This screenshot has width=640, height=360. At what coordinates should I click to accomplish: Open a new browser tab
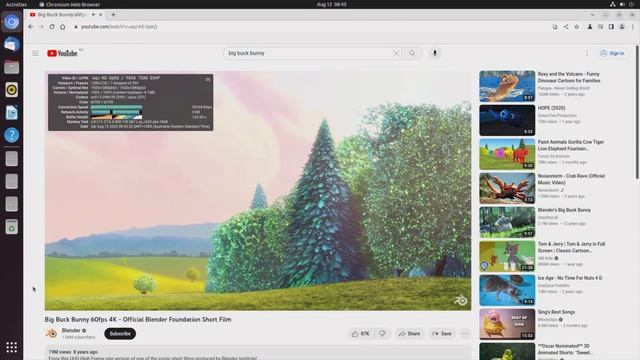(x=113, y=15)
